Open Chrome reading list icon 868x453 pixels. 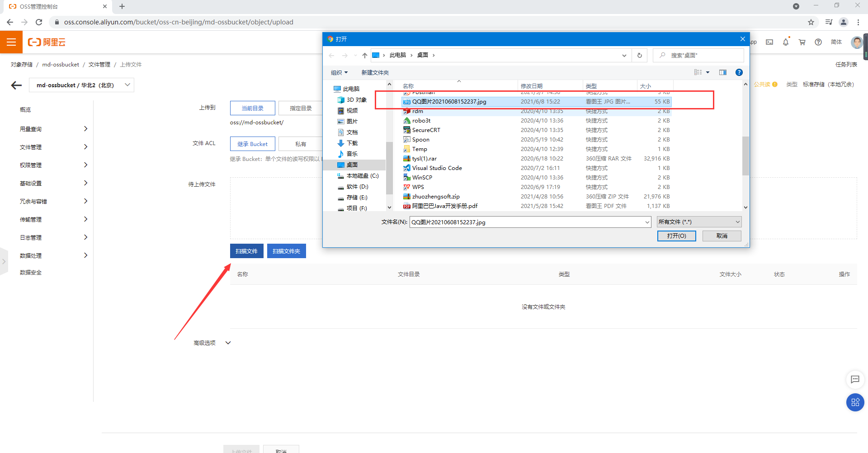pyautogui.click(x=829, y=22)
